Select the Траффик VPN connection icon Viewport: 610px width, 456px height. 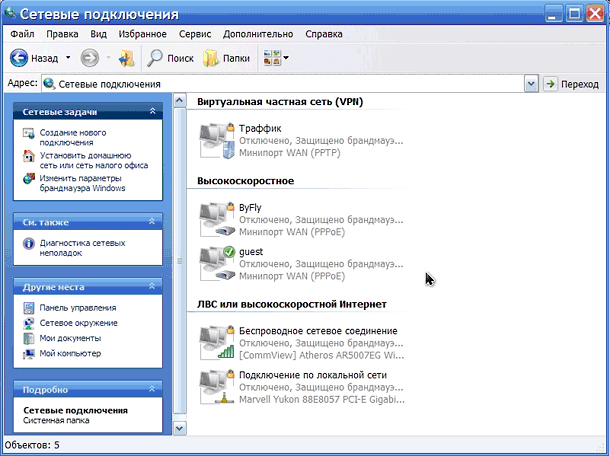[217, 140]
